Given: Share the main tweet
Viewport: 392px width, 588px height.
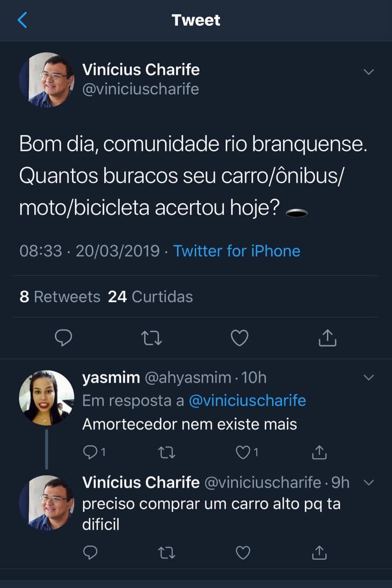Looking at the screenshot, I should click(x=327, y=338).
